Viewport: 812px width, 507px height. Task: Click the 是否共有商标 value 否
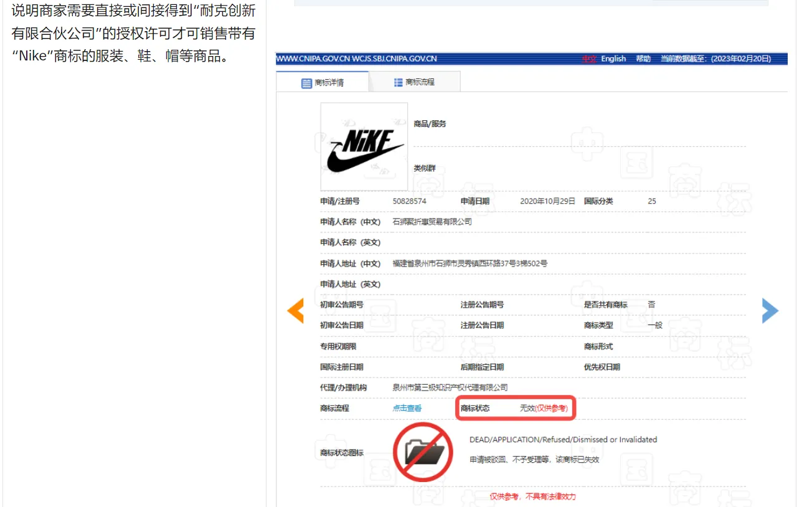click(651, 305)
